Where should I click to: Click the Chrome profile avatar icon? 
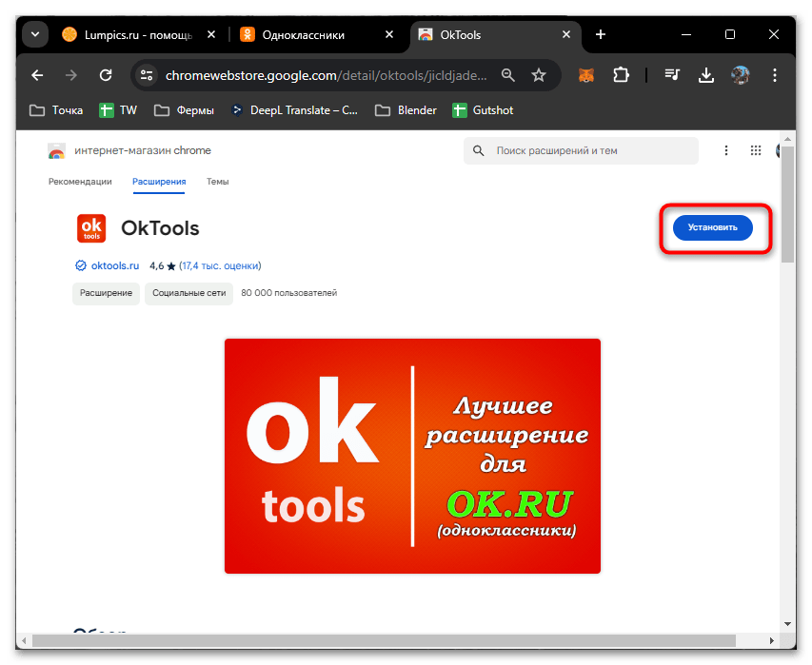(741, 74)
